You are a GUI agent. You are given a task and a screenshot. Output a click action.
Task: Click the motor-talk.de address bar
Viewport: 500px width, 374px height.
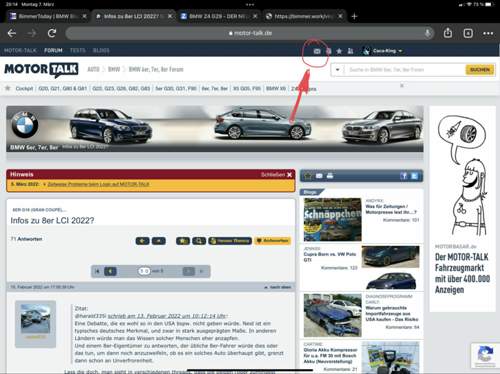(x=250, y=33)
